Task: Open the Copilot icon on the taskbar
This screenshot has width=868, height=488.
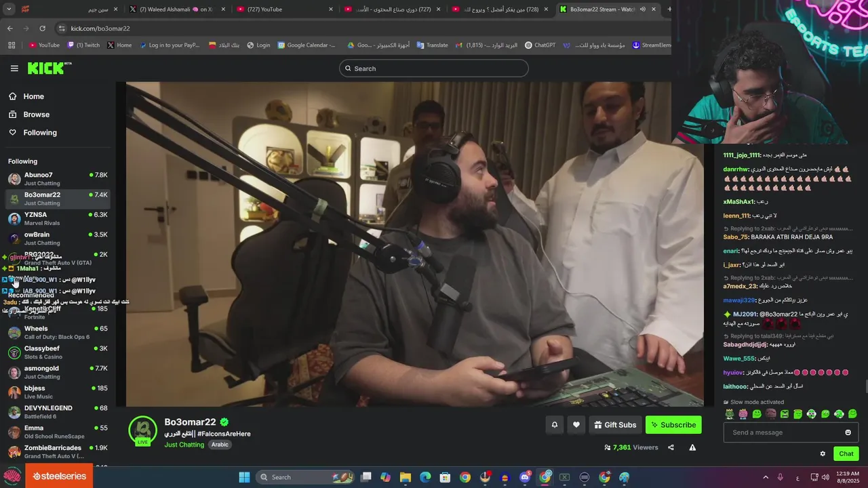Action: tap(385, 477)
